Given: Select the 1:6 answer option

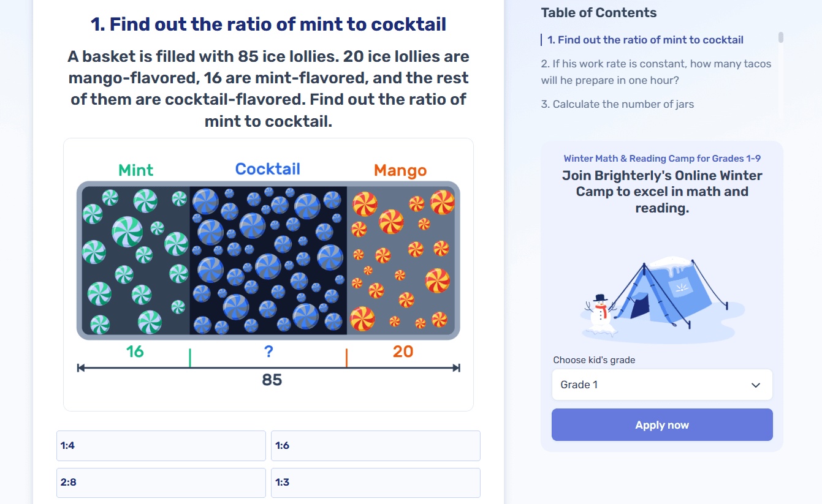Looking at the screenshot, I should click(375, 446).
